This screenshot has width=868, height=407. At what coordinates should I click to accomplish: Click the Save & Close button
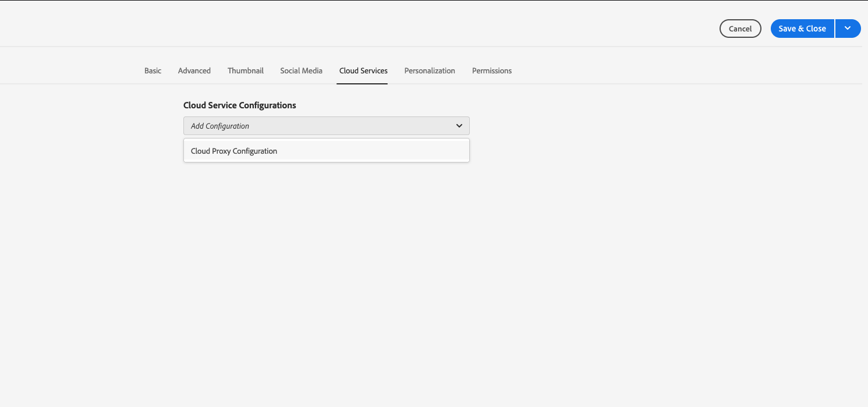coord(802,29)
